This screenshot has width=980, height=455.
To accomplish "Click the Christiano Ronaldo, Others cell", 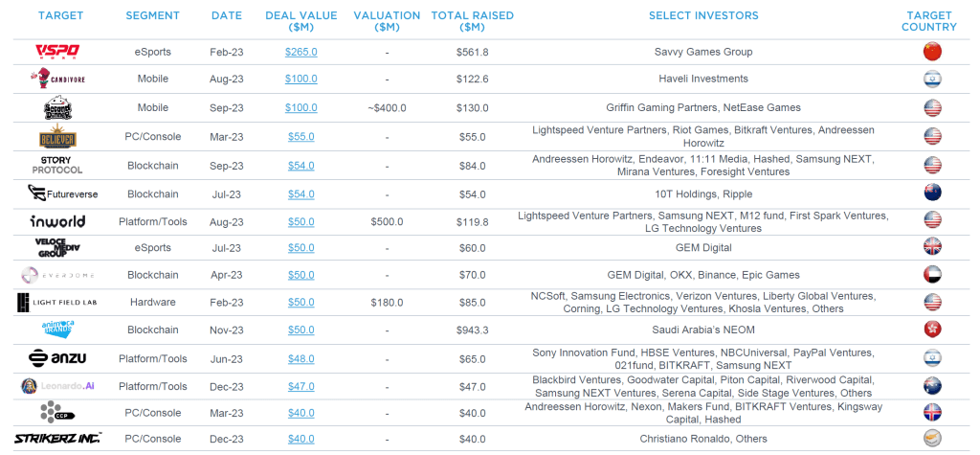I will click(x=703, y=439).
